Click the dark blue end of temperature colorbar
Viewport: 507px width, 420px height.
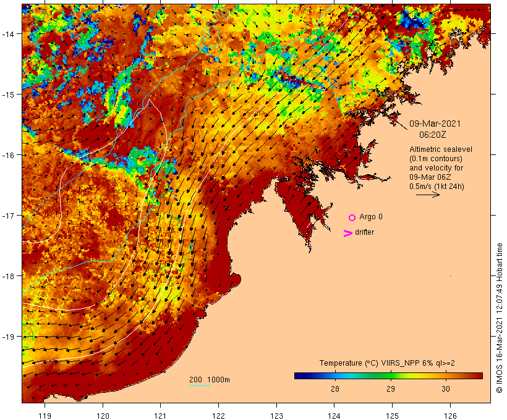[x=299, y=376]
